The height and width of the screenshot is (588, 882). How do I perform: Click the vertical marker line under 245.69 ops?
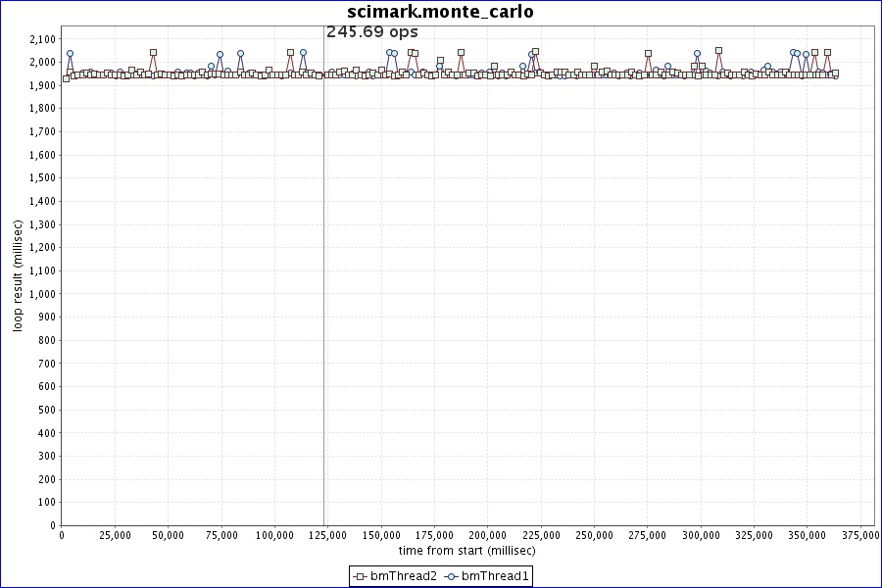coord(323,294)
